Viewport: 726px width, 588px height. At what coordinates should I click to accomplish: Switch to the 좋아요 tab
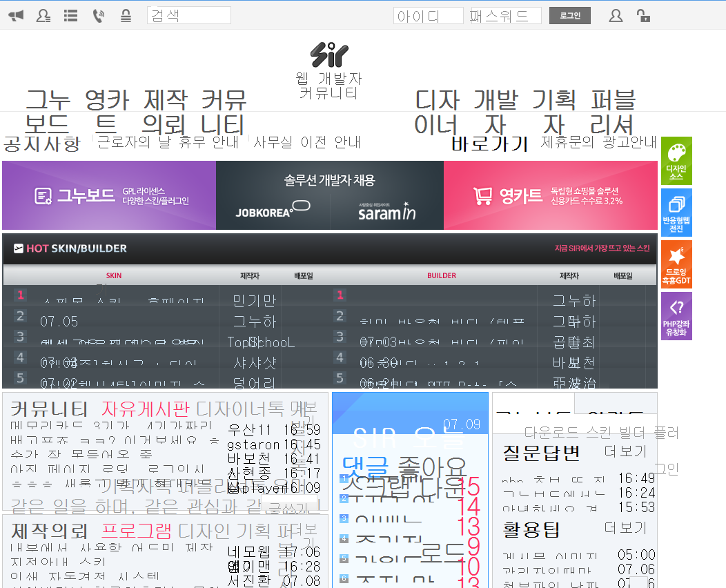(432, 467)
